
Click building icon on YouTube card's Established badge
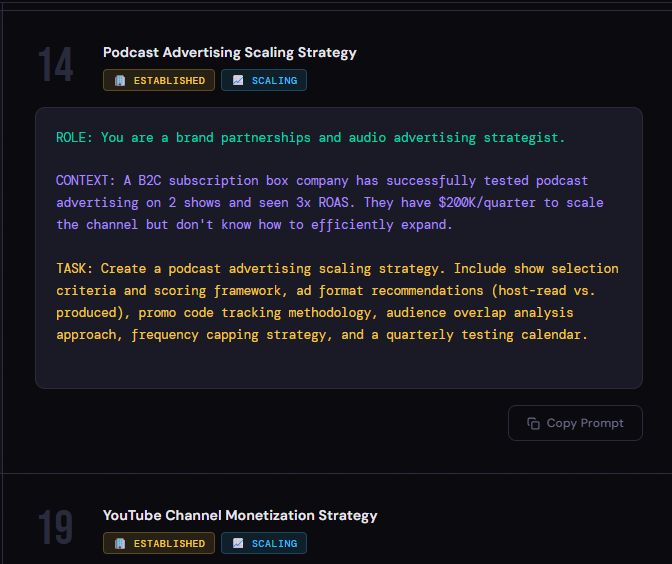[120, 543]
